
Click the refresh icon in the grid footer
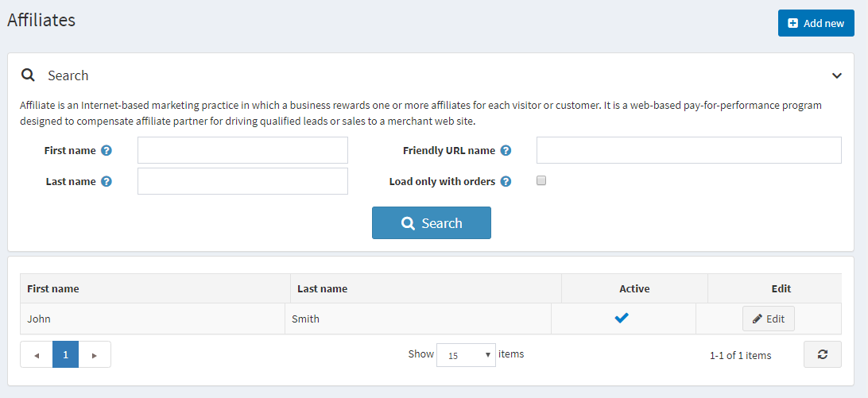click(x=822, y=354)
